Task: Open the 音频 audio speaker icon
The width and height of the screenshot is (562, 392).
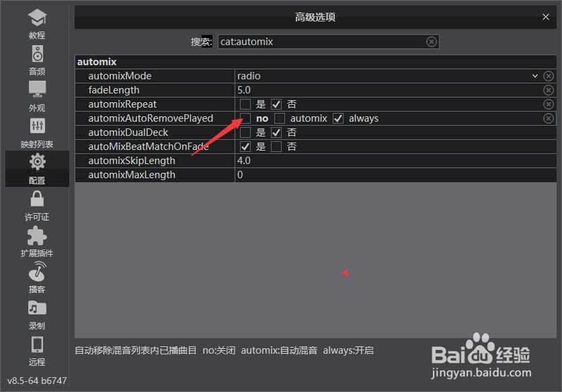Action: 37,54
